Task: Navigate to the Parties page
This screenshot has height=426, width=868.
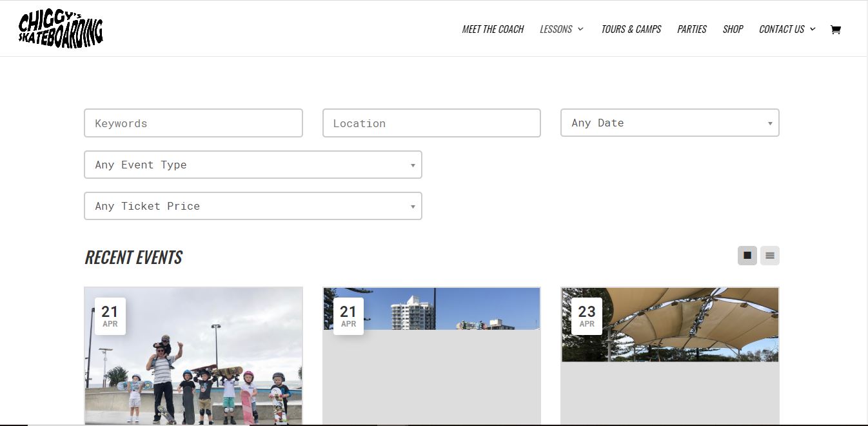Action: (x=691, y=30)
